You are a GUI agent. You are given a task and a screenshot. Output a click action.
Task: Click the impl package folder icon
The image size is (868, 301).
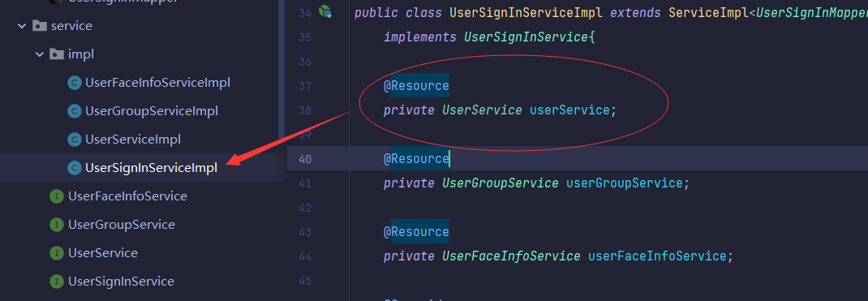(57, 54)
